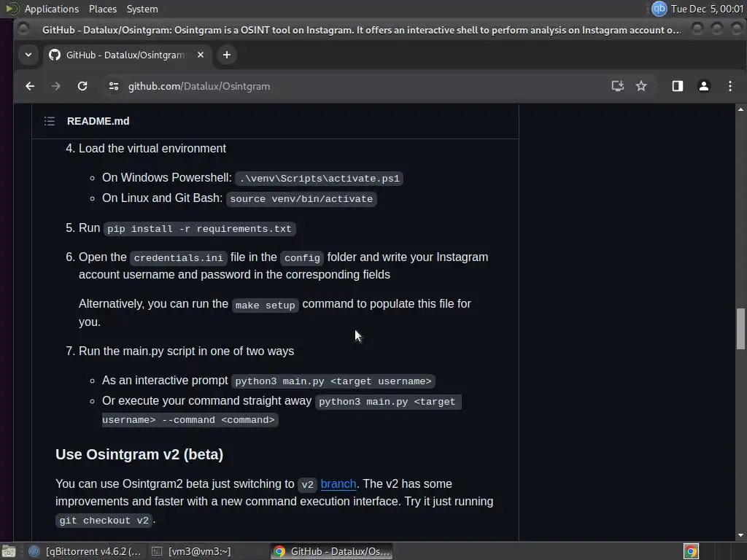Open the Chrome profile icon

click(x=704, y=86)
